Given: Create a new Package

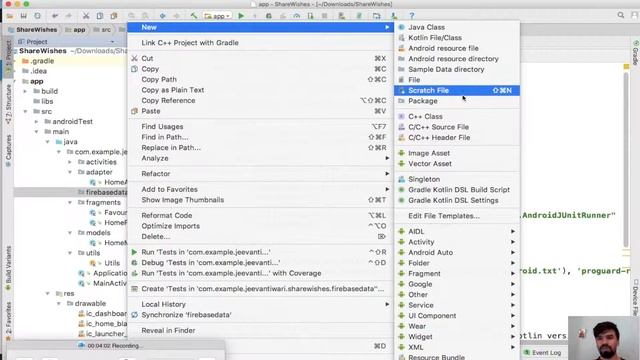Looking at the screenshot, I should (x=457, y=101).
